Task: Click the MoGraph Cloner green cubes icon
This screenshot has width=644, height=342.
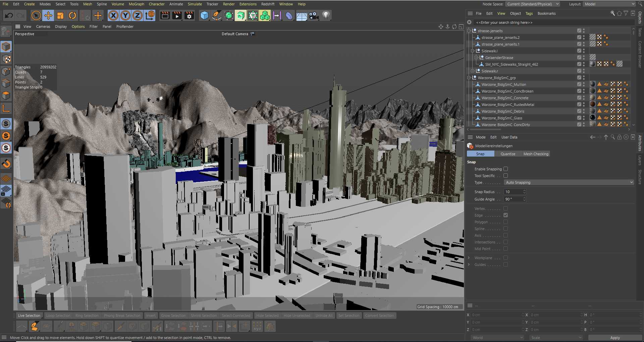Action: 265,15
